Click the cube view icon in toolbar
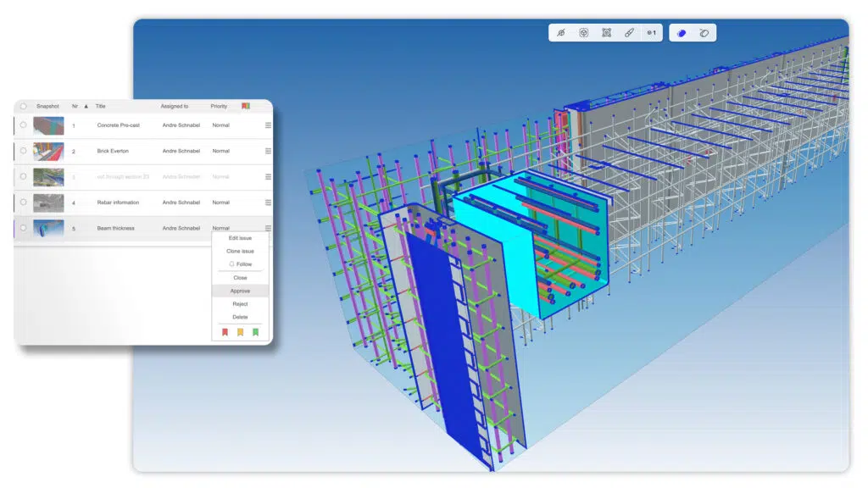 (584, 33)
